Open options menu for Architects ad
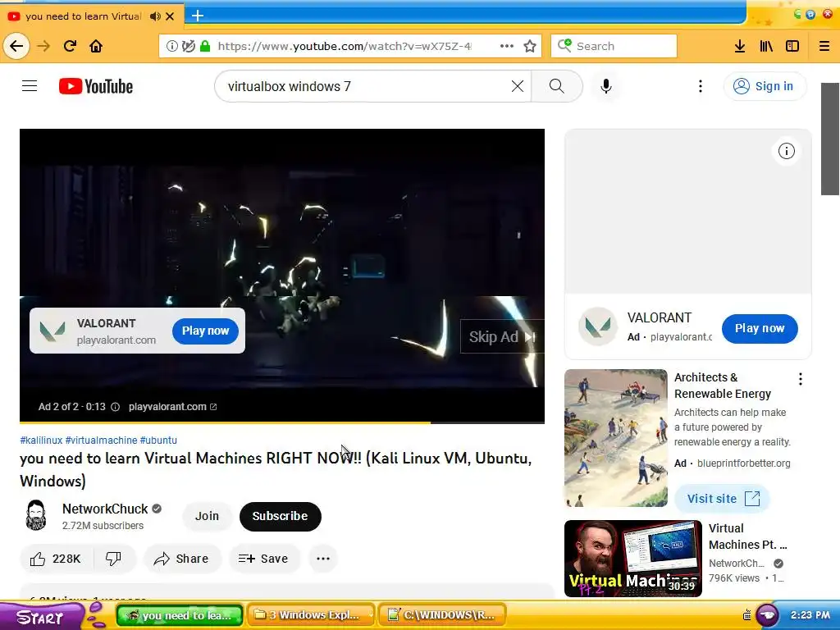Viewport: 840px width, 630px height. [801, 379]
